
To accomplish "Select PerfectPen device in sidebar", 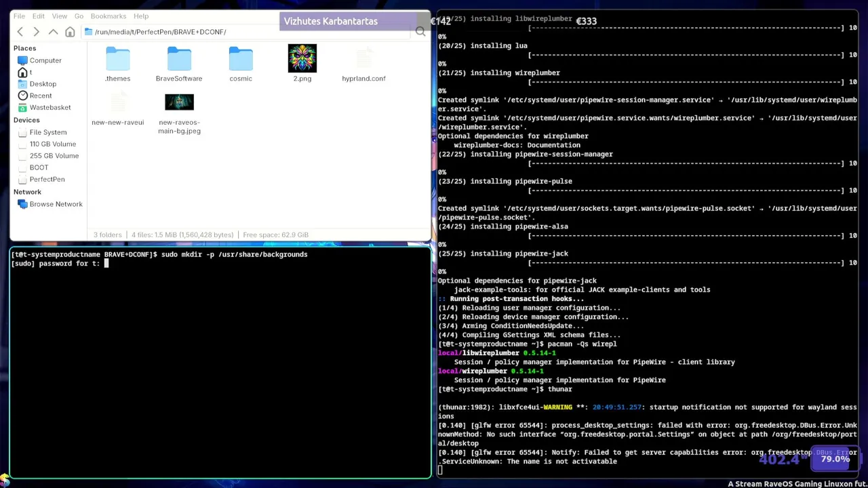I will click(47, 179).
